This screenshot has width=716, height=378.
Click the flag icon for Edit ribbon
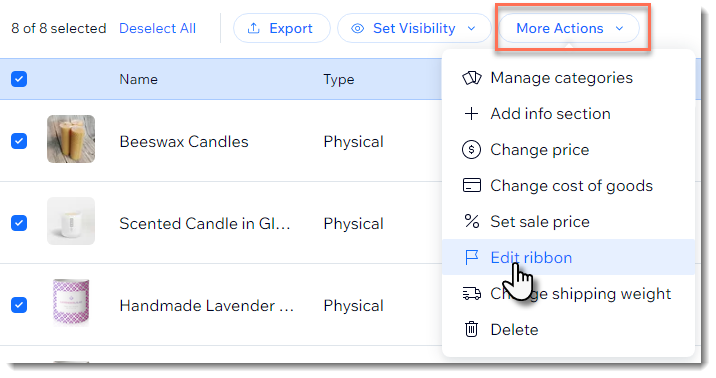(x=471, y=257)
